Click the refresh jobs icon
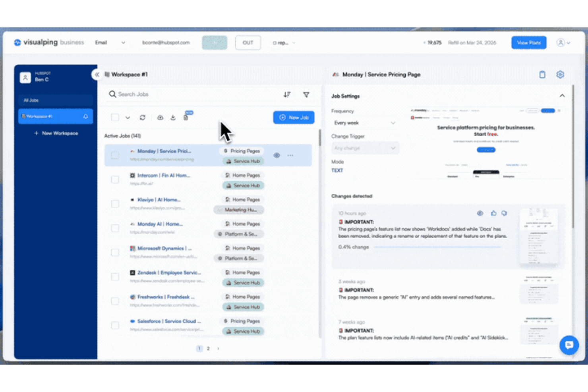The height and width of the screenshot is (392, 588). (143, 117)
